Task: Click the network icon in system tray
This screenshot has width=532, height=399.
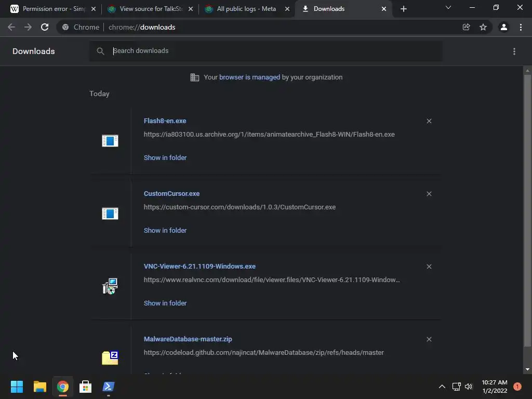Action: (x=456, y=387)
